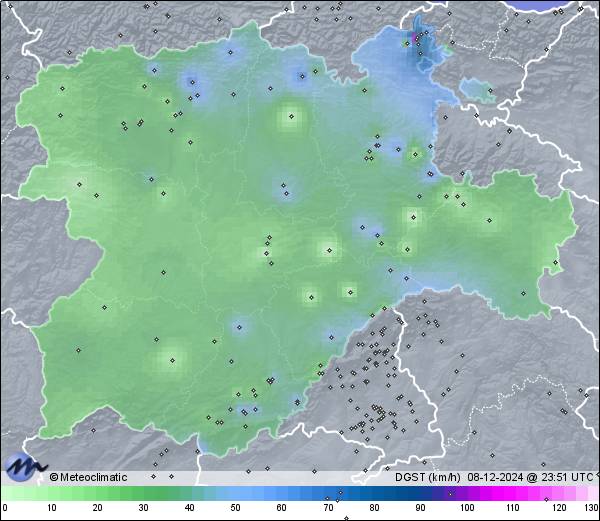Click the 60 value on the legend
600x521 pixels.
point(282,508)
